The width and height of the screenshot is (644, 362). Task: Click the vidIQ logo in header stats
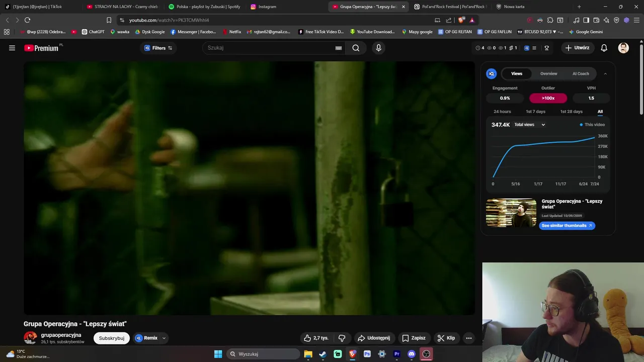point(527,48)
